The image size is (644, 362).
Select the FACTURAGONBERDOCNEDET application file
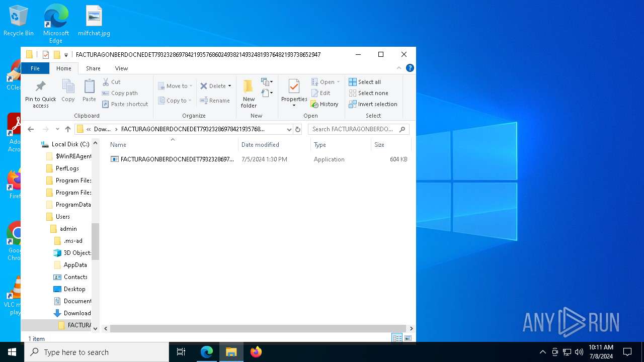point(259,159)
